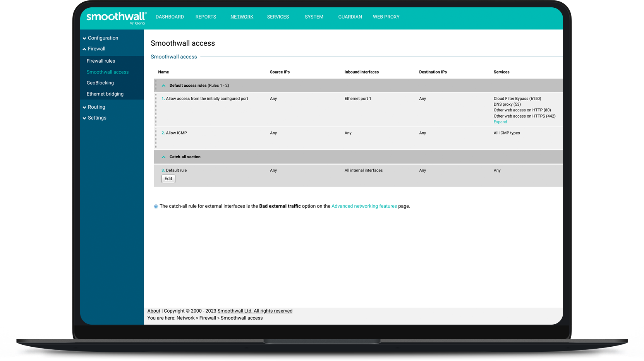
Task: Open the Reports menu
Action: 206,17
